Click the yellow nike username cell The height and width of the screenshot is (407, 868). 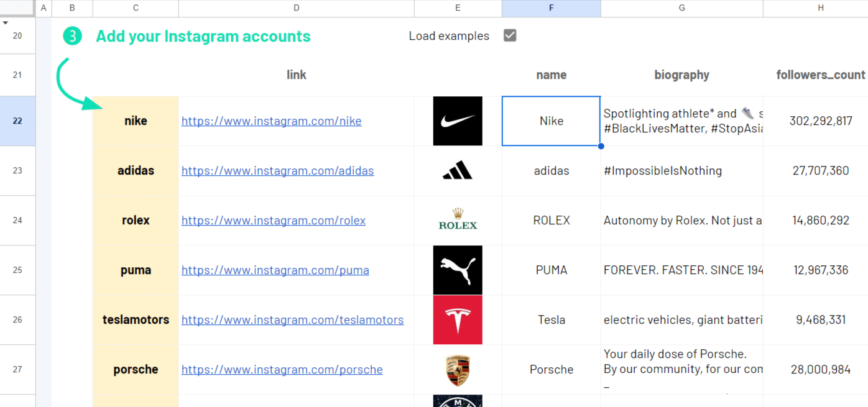[x=136, y=121]
